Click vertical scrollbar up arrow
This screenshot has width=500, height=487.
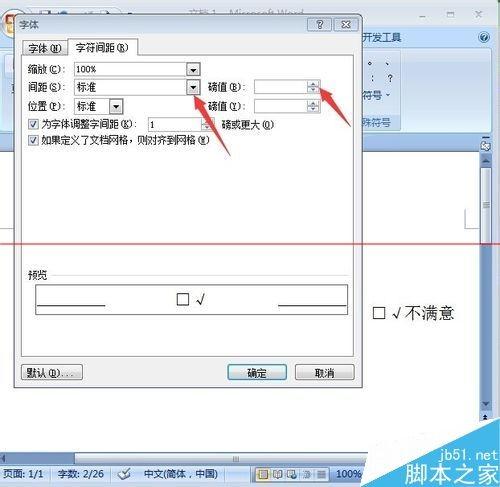pyautogui.click(x=486, y=160)
